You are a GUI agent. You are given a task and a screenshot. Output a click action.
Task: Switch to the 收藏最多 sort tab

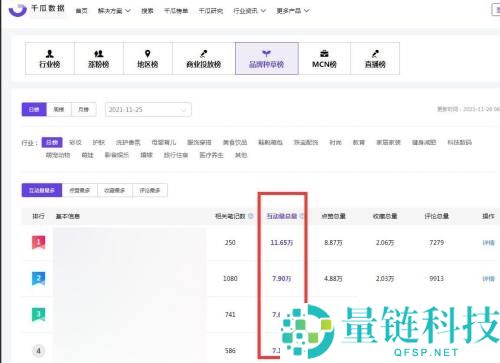coord(115,190)
